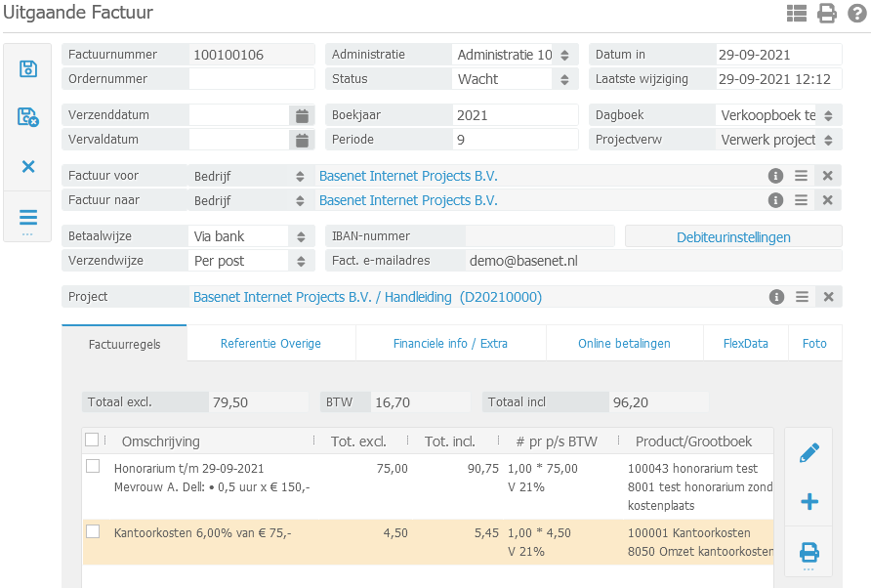
Task: Show info for Factuur voor company
Action: (775, 176)
